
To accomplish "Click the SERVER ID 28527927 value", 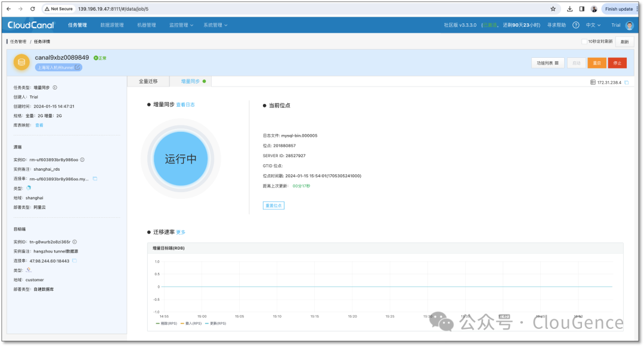I will tap(295, 156).
